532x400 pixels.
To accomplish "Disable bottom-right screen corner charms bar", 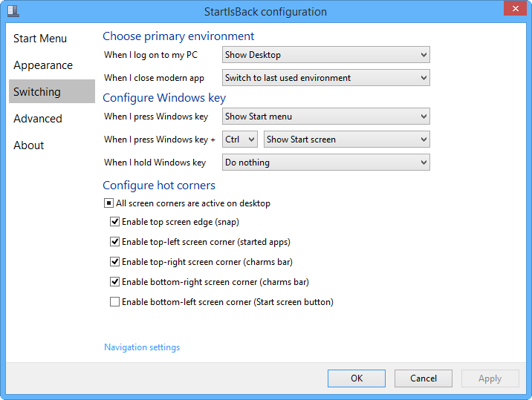I will (x=114, y=282).
